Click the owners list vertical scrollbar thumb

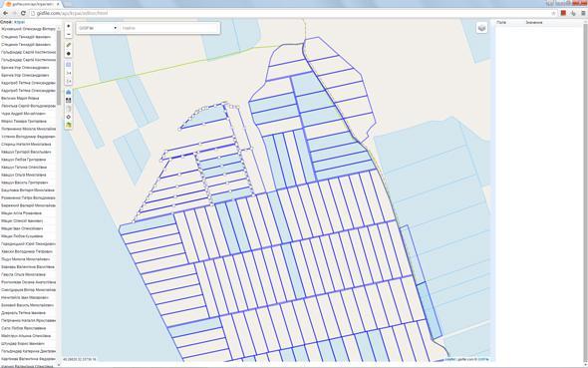59,68
